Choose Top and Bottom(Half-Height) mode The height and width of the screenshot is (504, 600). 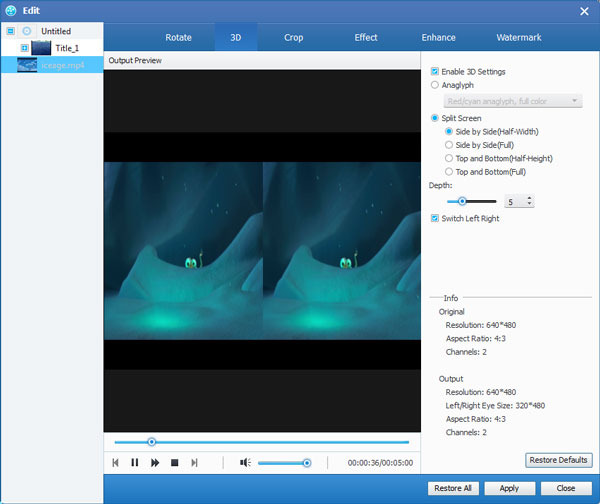tap(449, 158)
